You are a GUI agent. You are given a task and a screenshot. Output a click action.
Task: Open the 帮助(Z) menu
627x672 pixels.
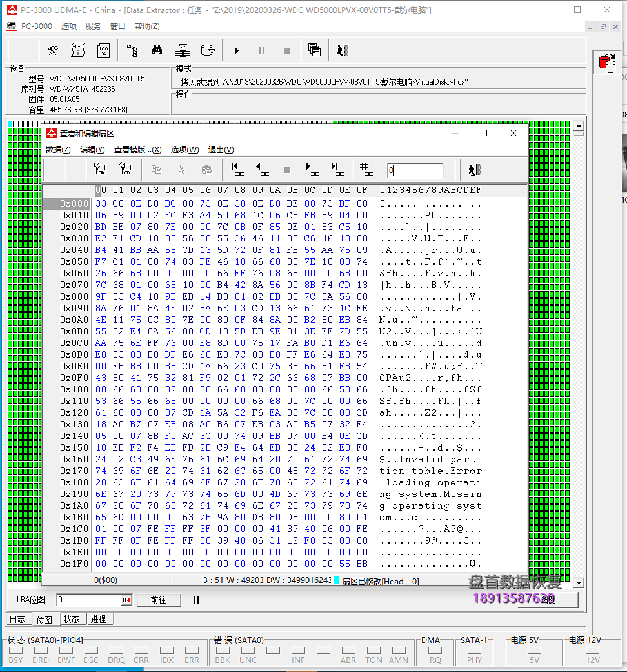(x=147, y=26)
